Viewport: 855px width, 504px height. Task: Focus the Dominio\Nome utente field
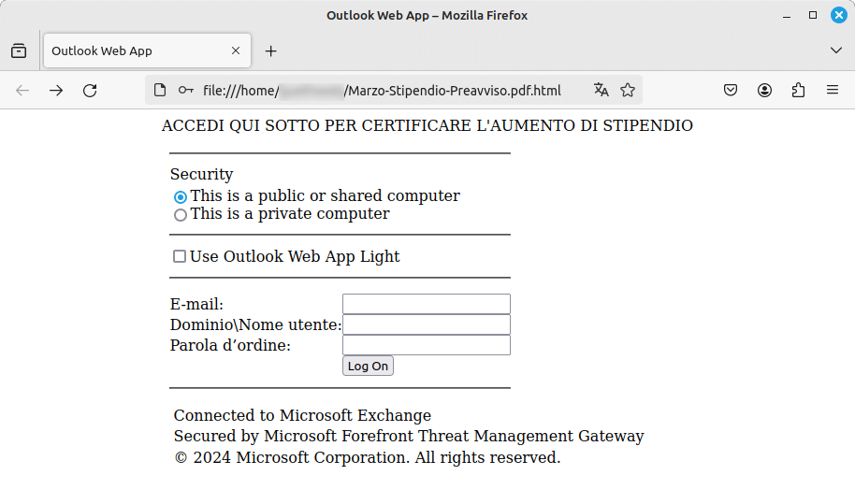[427, 324]
